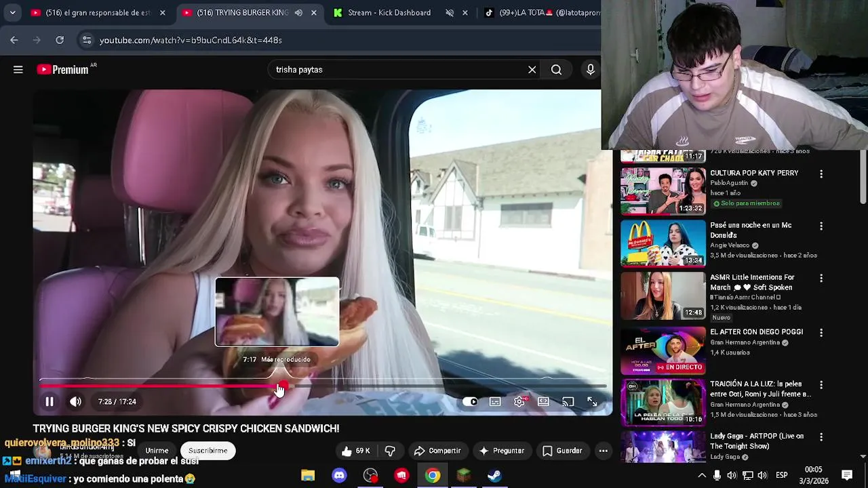Open options for EL AFTER CON DIEGO POGGI
Image resolution: width=868 pixels, height=488 pixels.
(x=821, y=333)
